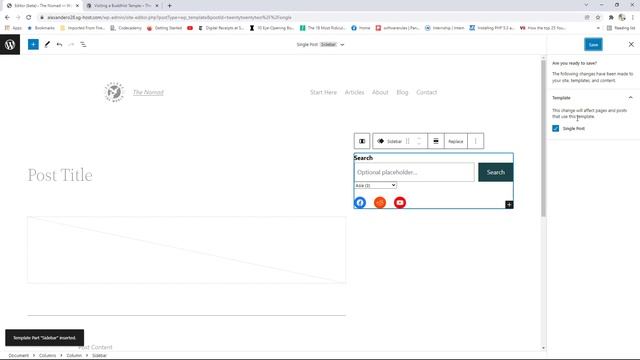Click the Sidebar template part block icon
This screenshot has height=360, width=640.
pyautogui.click(x=380, y=141)
